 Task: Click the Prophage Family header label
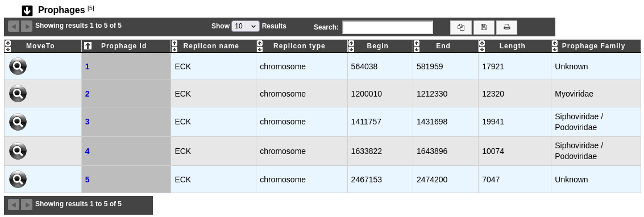coord(593,46)
